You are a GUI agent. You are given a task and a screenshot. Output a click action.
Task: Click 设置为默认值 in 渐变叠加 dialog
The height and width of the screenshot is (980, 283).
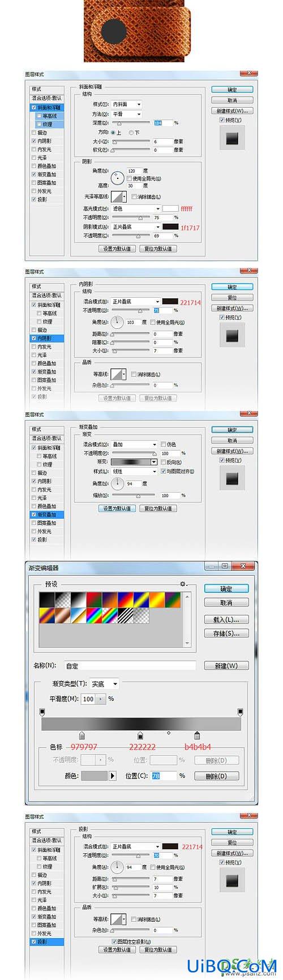[117, 508]
